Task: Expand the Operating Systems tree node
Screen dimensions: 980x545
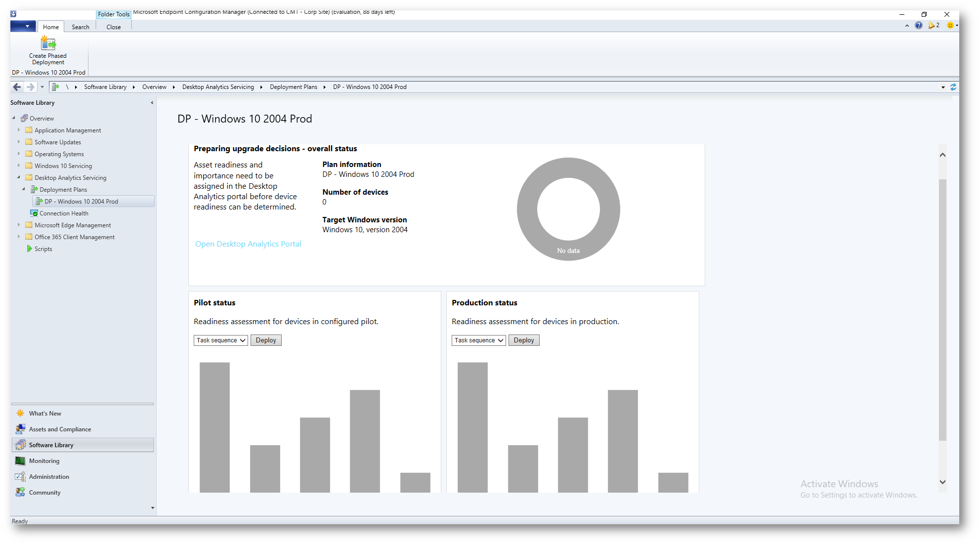Action: coord(19,154)
